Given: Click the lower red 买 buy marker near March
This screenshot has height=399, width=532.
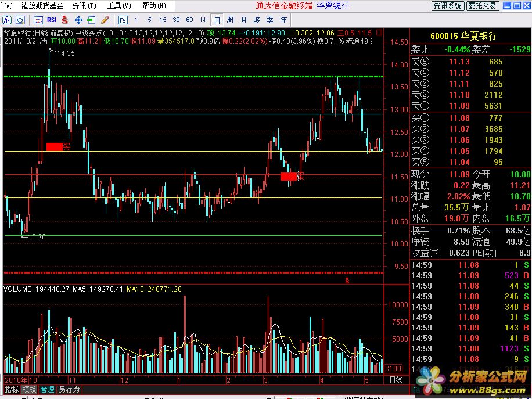Looking at the screenshot, I should (x=292, y=177).
